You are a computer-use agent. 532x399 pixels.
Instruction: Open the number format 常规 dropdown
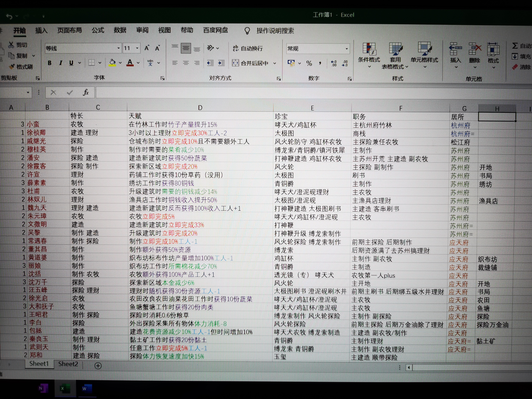(x=346, y=49)
